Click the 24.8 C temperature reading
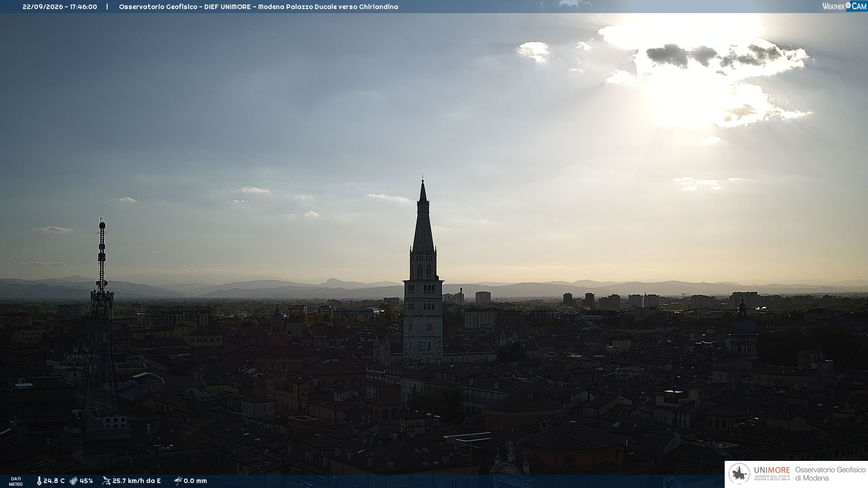The width and height of the screenshot is (868, 488). (54, 481)
